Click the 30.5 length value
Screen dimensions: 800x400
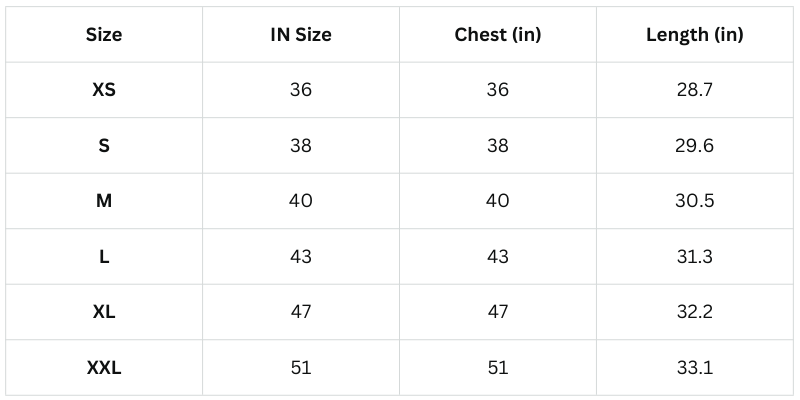(x=694, y=201)
